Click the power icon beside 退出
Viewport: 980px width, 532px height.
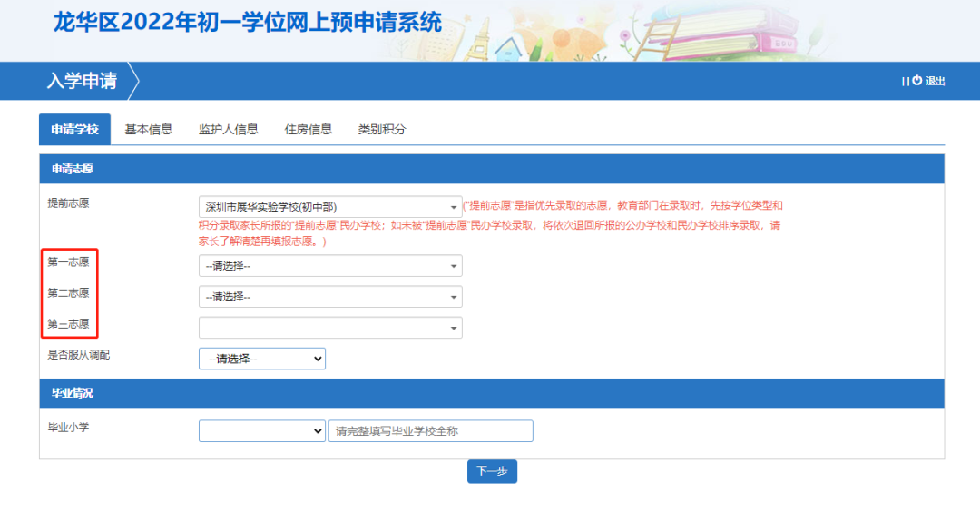point(916,81)
